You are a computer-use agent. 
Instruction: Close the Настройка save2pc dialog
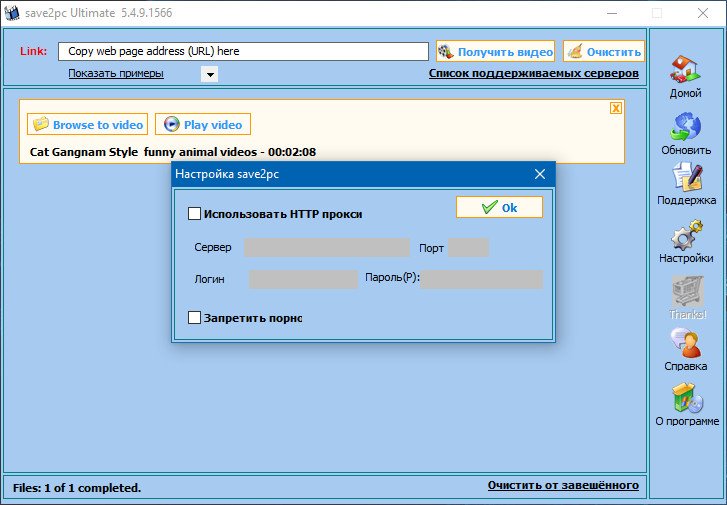(x=540, y=174)
